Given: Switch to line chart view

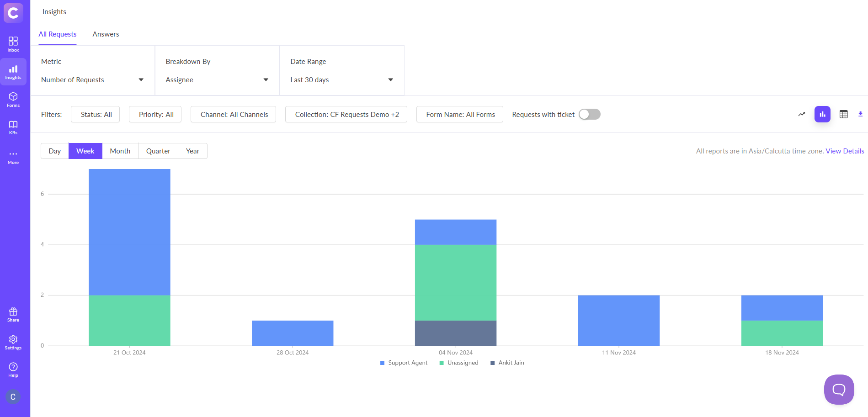Looking at the screenshot, I should click(x=801, y=114).
